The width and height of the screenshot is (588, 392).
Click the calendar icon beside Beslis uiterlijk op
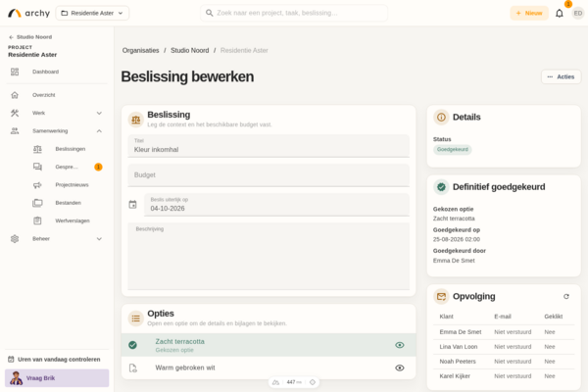click(132, 205)
